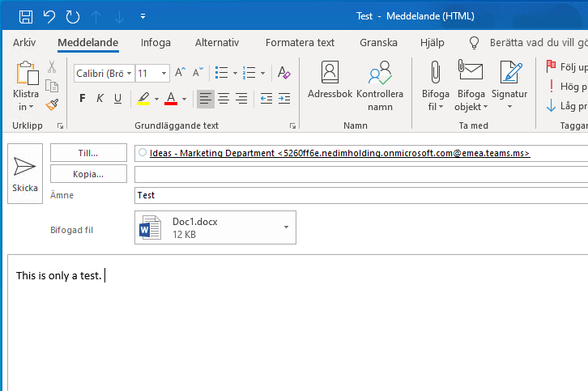Image resolution: width=588 pixels, height=391 pixels.
Task: Click the Save icon in title bar
Action: 26,16
